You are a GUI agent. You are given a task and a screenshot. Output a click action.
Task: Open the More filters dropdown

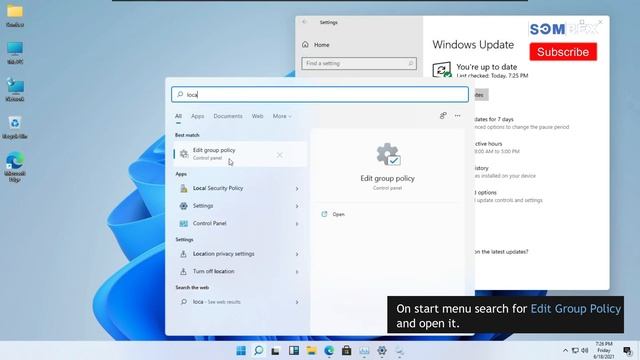(282, 116)
